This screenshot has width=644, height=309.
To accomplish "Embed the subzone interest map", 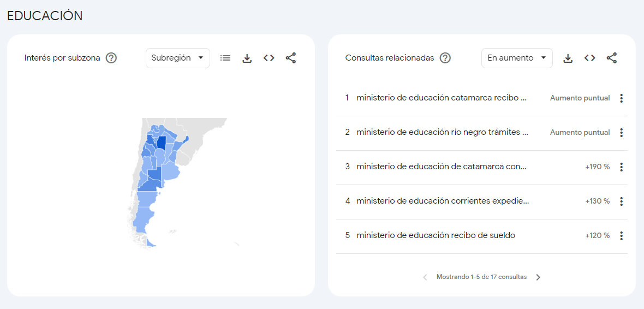I will [x=269, y=58].
